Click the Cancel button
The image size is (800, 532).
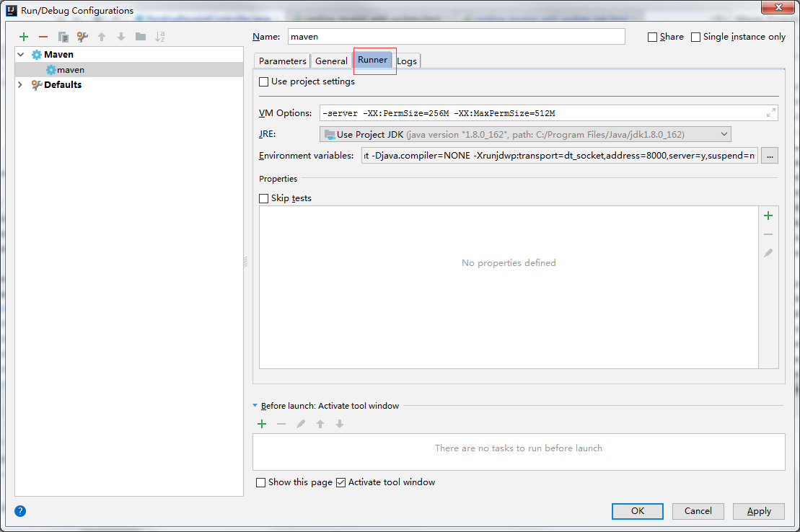[x=698, y=511]
